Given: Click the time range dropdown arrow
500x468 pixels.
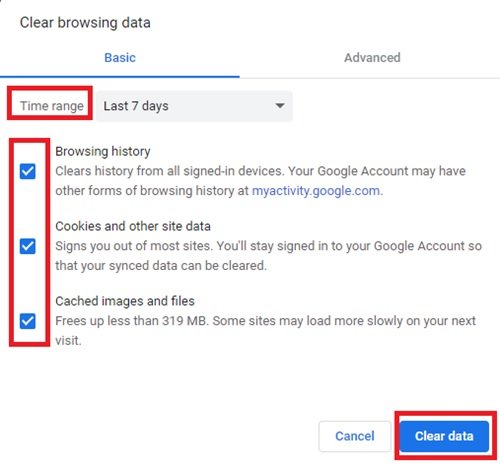Looking at the screenshot, I should point(280,106).
